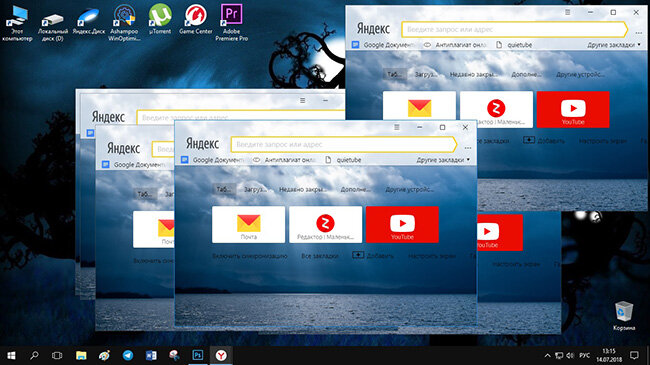Open Дополнения tab in the top-right window
This screenshot has width=650, height=365.
[x=526, y=75]
